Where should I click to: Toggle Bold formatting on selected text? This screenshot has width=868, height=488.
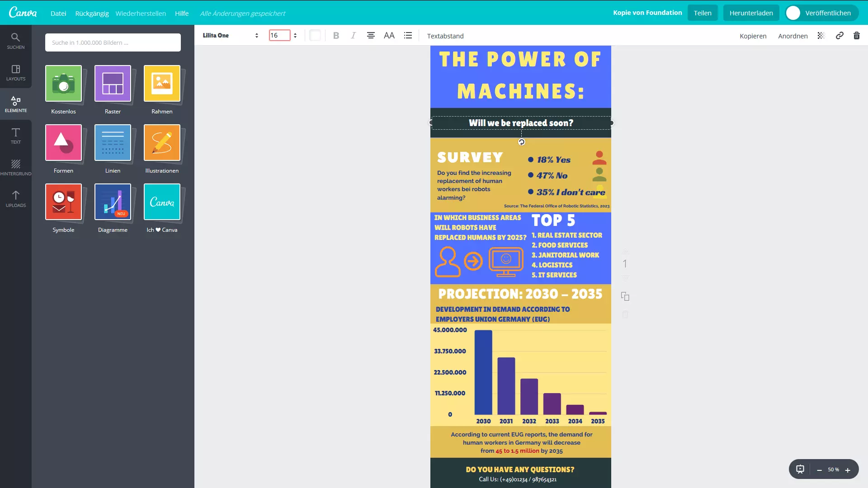pos(335,36)
